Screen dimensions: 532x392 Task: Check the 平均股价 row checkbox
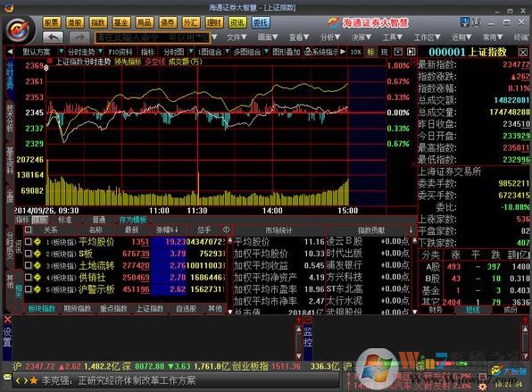point(29,242)
